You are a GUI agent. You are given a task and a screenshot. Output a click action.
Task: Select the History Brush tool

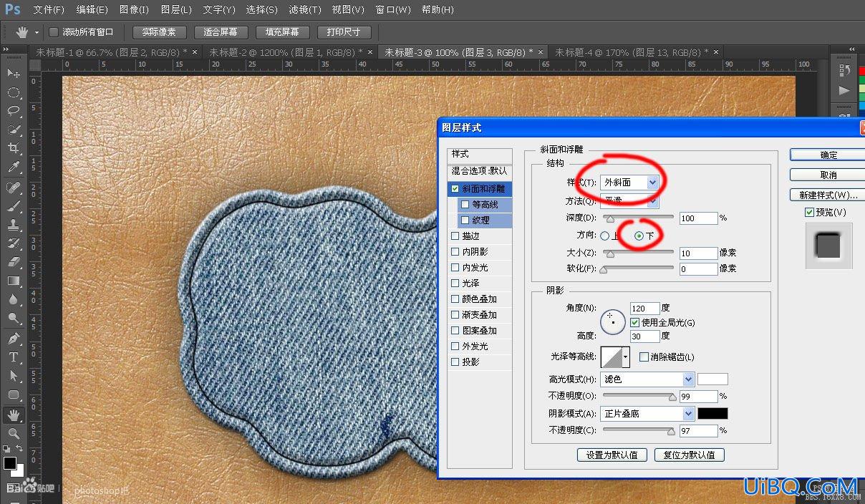point(14,243)
